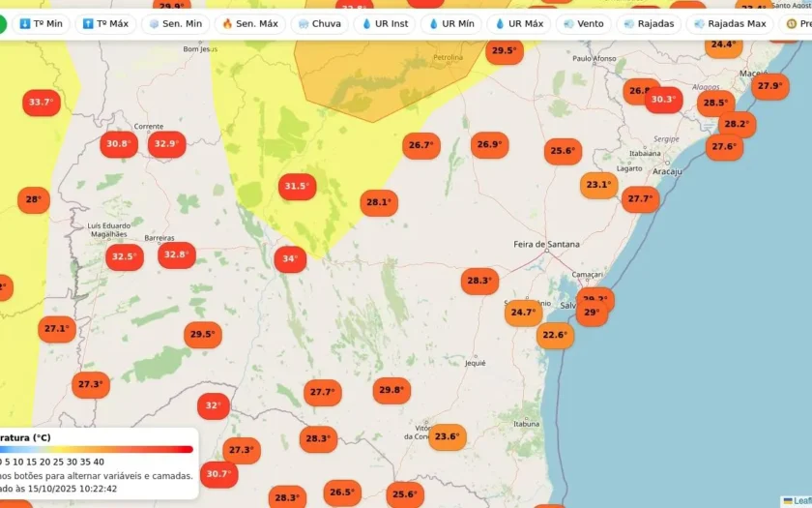This screenshot has width=812, height=508.
Task: Open the 31.5° station marker
Action: click(x=298, y=186)
